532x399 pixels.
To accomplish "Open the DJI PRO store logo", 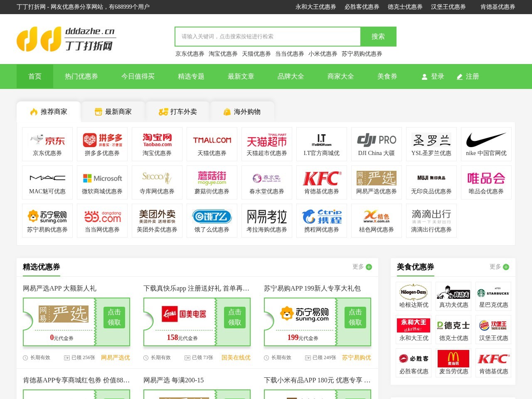I will point(376,139).
